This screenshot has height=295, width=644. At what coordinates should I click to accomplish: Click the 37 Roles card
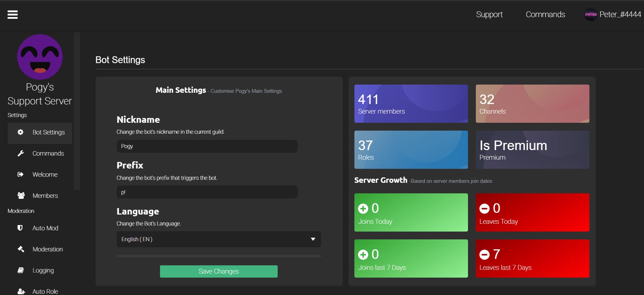tap(411, 150)
